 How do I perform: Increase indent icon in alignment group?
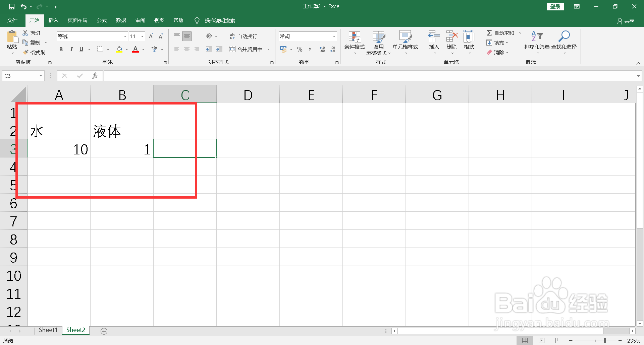(x=219, y=49)
